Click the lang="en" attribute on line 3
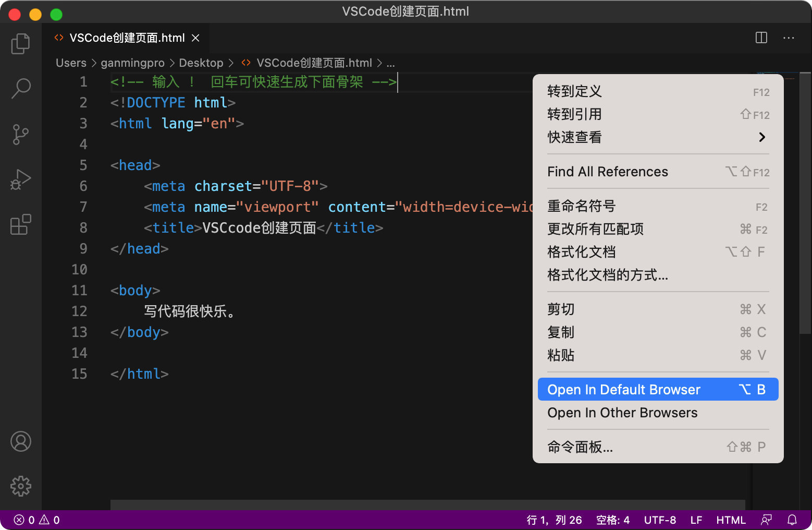Screen dimensions: 812x530 pyautogui.click(x=198, y=124)
